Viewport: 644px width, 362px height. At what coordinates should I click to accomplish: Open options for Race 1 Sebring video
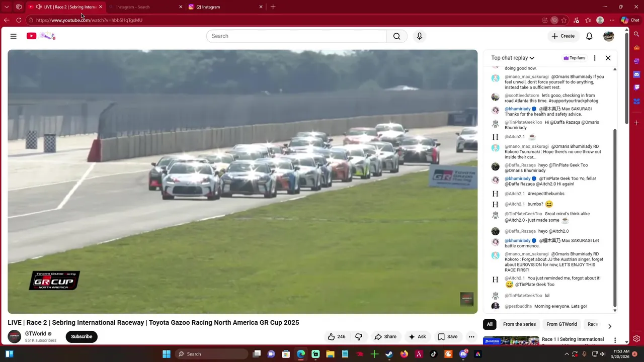pos(615,340)
